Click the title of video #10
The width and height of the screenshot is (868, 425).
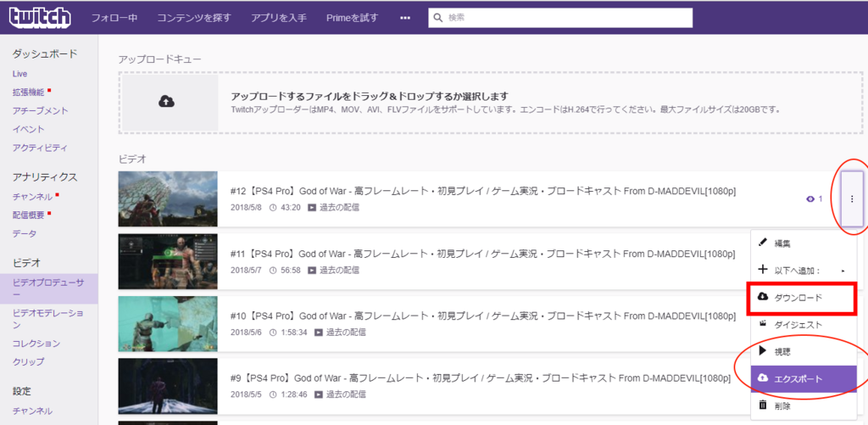coord(482,316)
